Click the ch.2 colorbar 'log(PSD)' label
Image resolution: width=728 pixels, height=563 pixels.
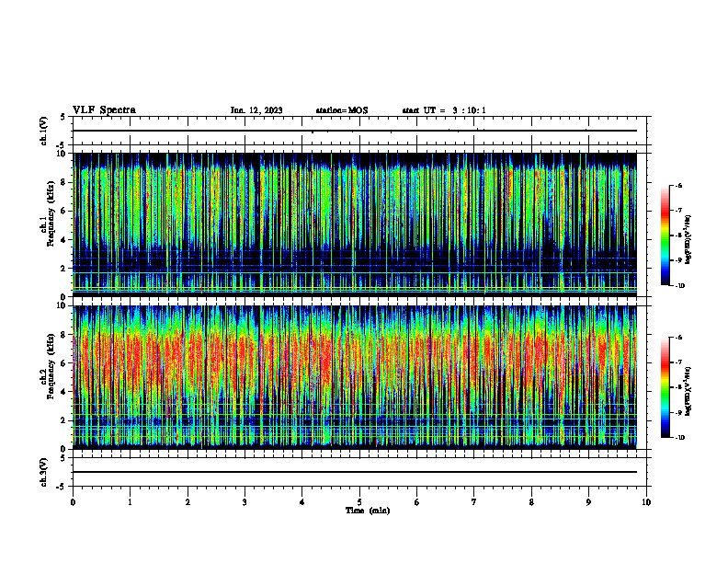tap(688, 391)
